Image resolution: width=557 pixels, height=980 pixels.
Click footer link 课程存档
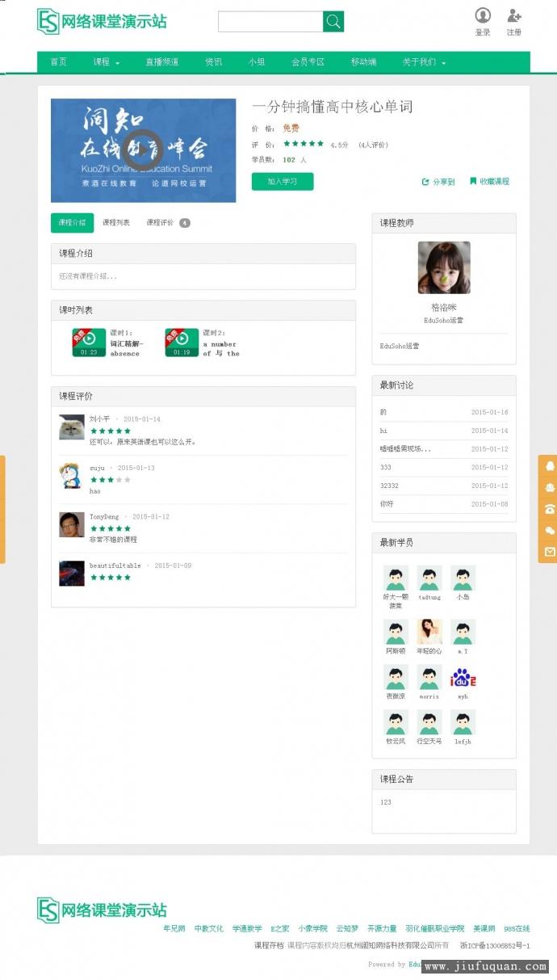pyautogui.click(x=269, y=945)
